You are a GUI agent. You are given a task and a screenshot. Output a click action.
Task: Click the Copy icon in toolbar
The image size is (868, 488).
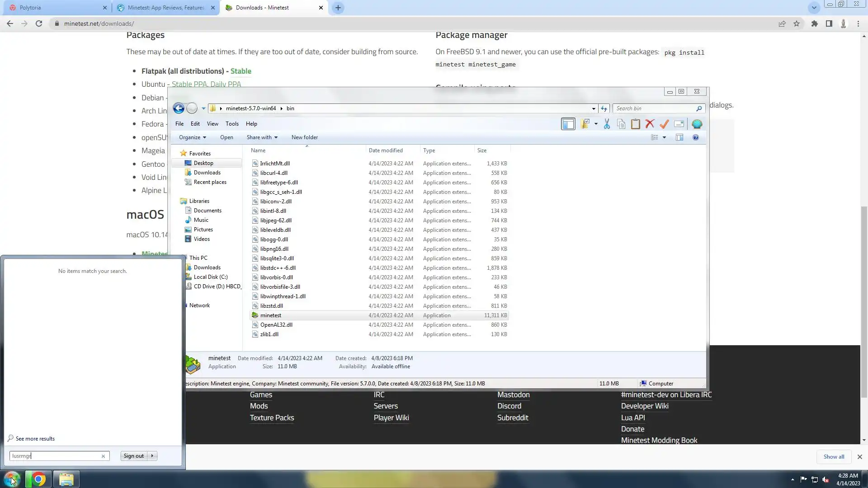[621, 124]
